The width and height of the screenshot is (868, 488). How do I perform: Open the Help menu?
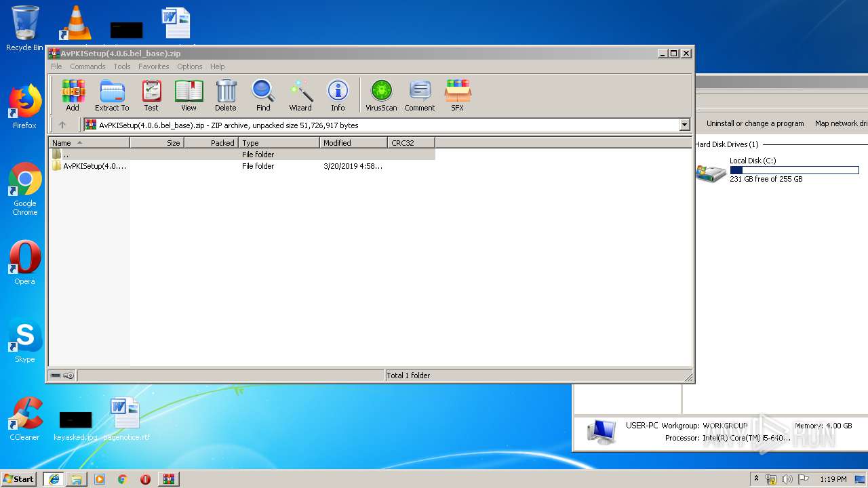tap(217, 66)
